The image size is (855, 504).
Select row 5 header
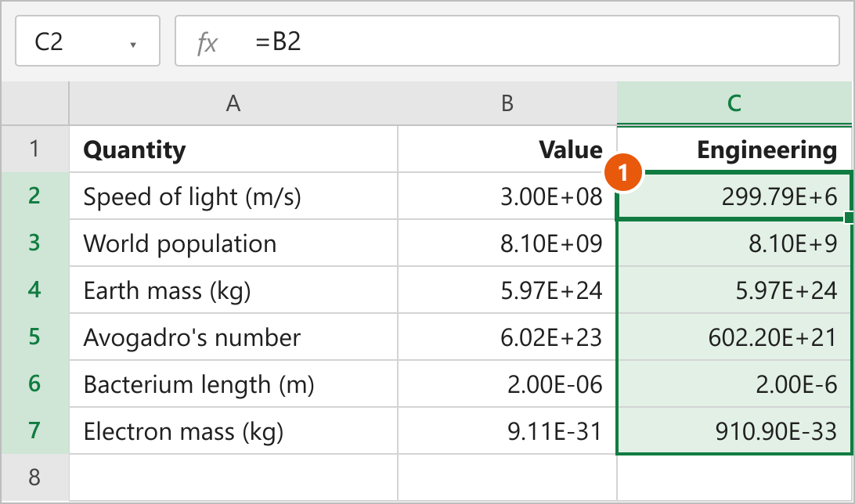35,337
